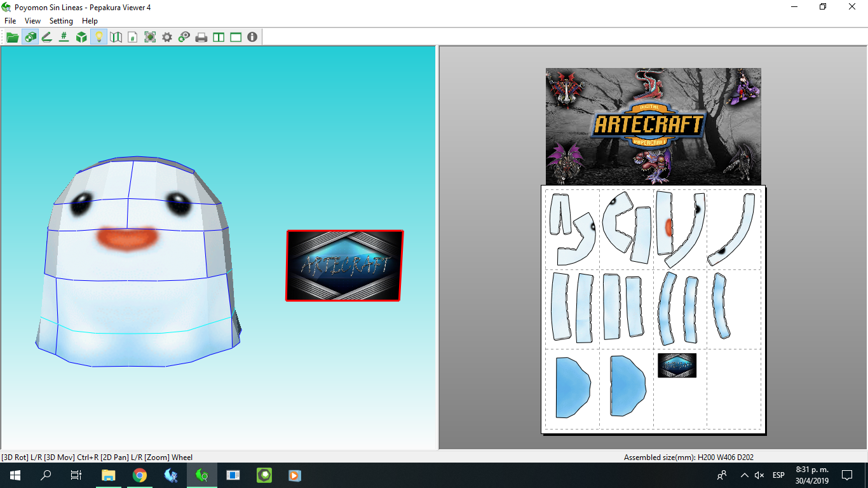This screenshot has height=488, width=868.
Task: Open the View menu
Action: pyautogui.click(x=32, y=21)
